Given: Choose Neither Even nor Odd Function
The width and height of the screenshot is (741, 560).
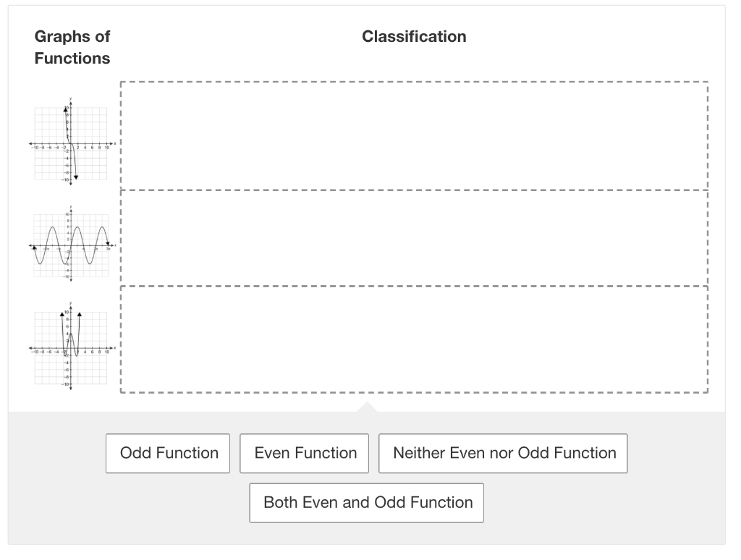Looking at the screenshot, I should click(x=503, y=453).
